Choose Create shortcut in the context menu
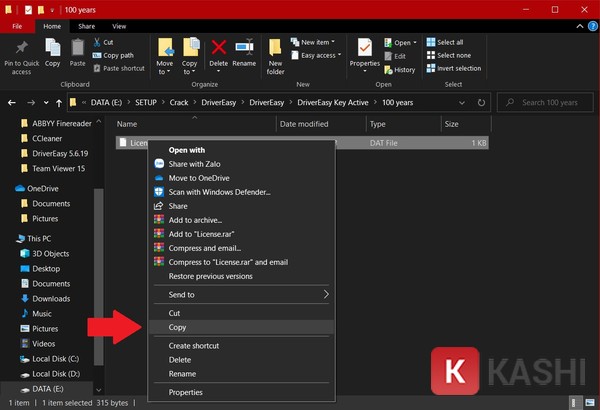Screen dimensions: 600x410 (x=241, y=346)
